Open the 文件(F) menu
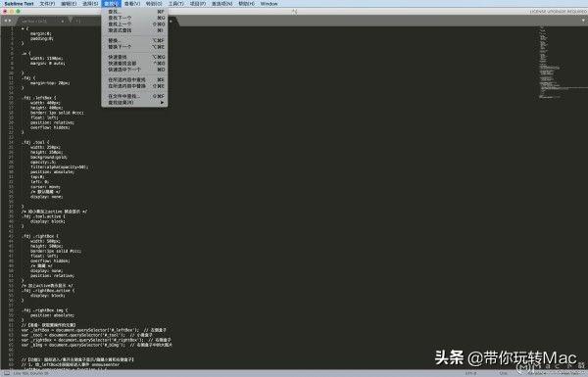 pyautogui.click(x=47, y=4)
